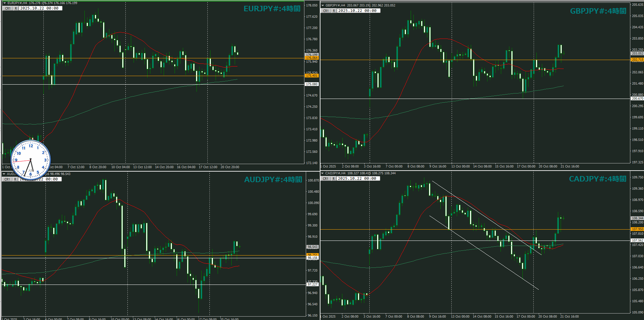Viewport: 644px width, 320px height.
Task: Click the EURJPY date field showing 2025.10.22
Action: pos(41,8)
